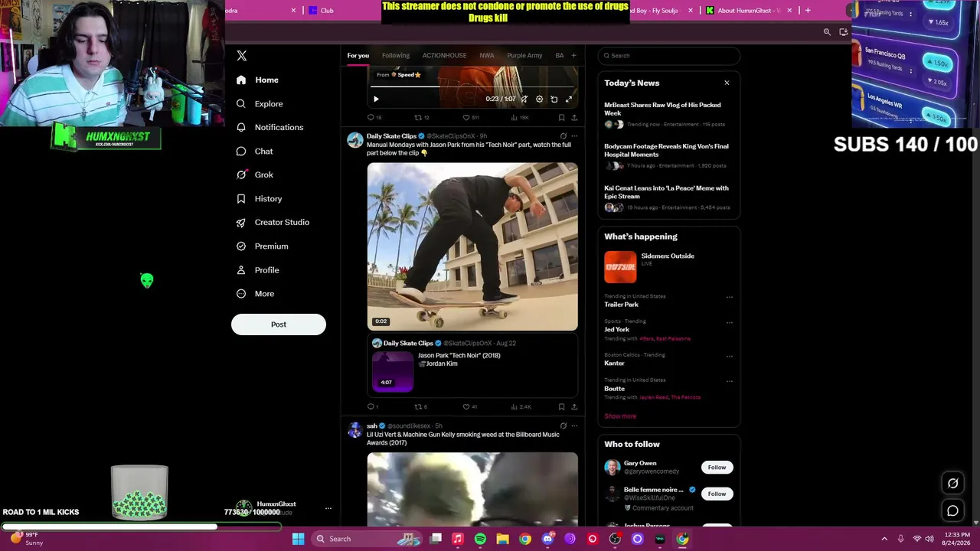Reply to the Daily Skate Clips post
This screenshot has width=980, height=551.
(373, 407)
